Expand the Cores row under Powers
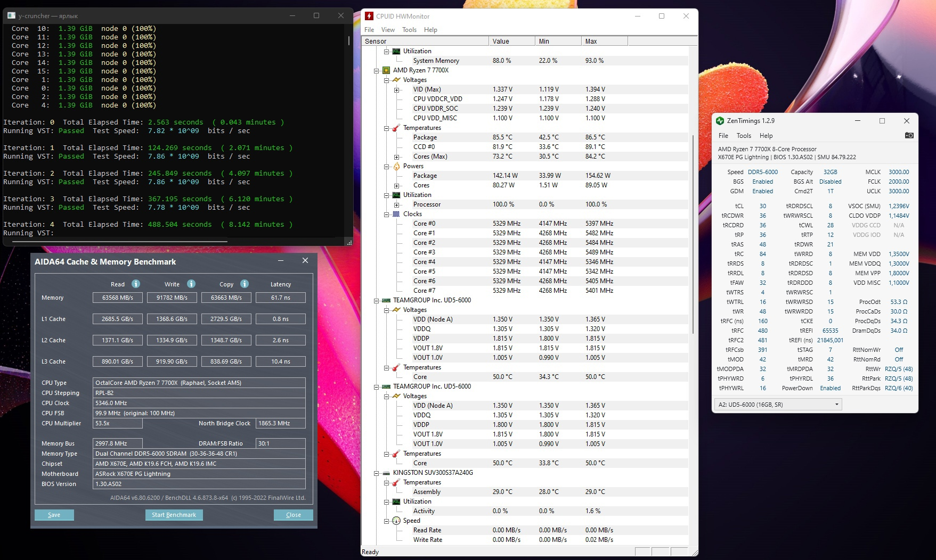 point(396,185)
